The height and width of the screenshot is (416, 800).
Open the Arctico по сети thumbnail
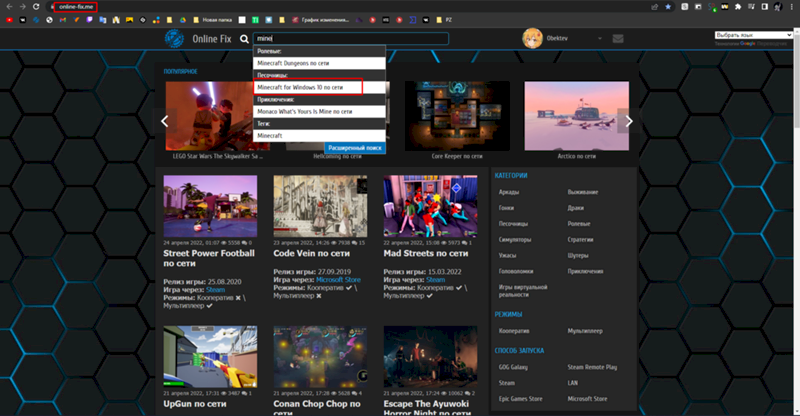click(577, 116)
